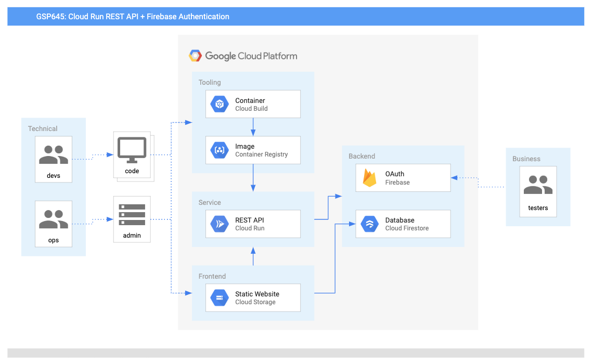
Task: Click the "Container" heading text
Action: [250, 100]
